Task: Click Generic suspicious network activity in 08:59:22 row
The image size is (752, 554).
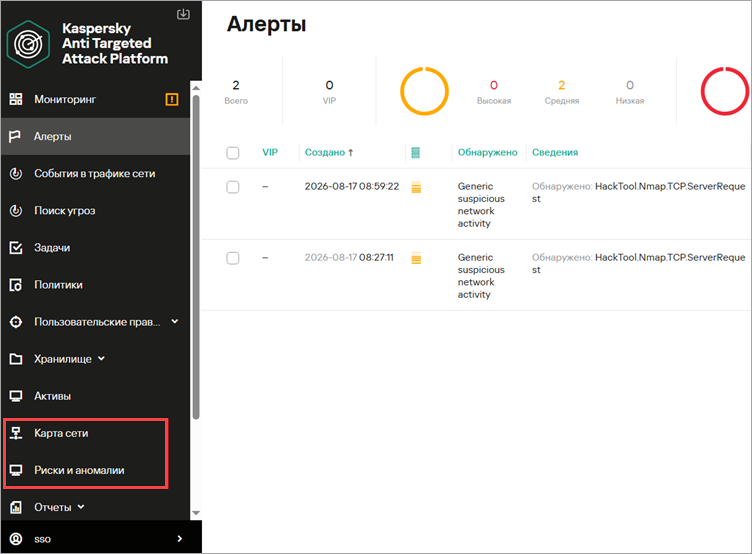Action: tap(481, 205)
